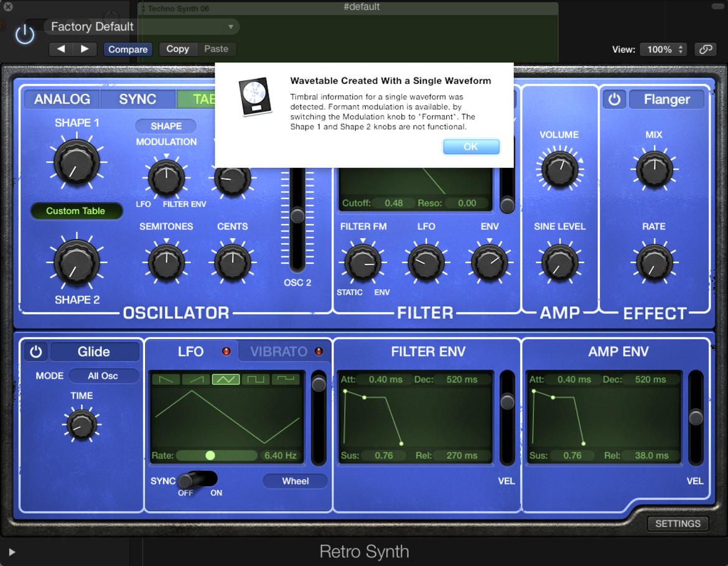Open the SETTINGS button
Screen dimensions: 728x566
click(x=678, y=523)
